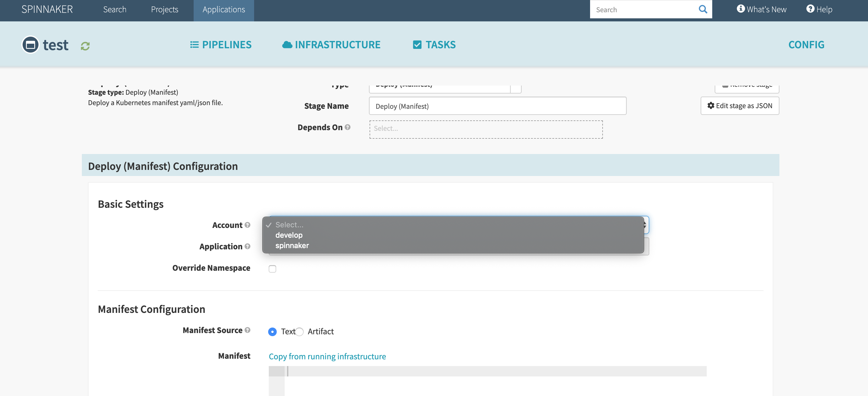Screen dimensions: 868x396
Task: Click help icon next to Manifest Source
Action: 248,330
